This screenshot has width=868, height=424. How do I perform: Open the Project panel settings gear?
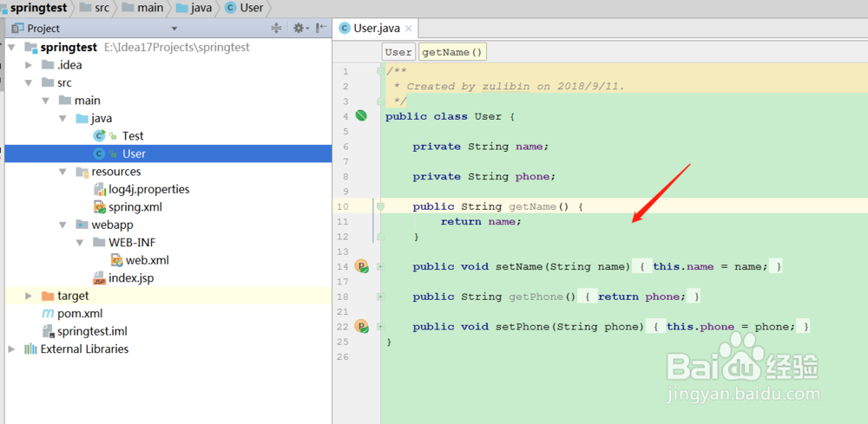pyautogui.click(x=299, y=28)
